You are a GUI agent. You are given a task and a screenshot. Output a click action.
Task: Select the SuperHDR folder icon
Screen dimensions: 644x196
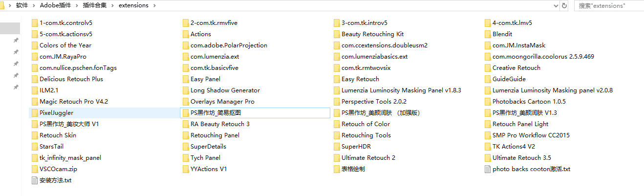point(337,147)
